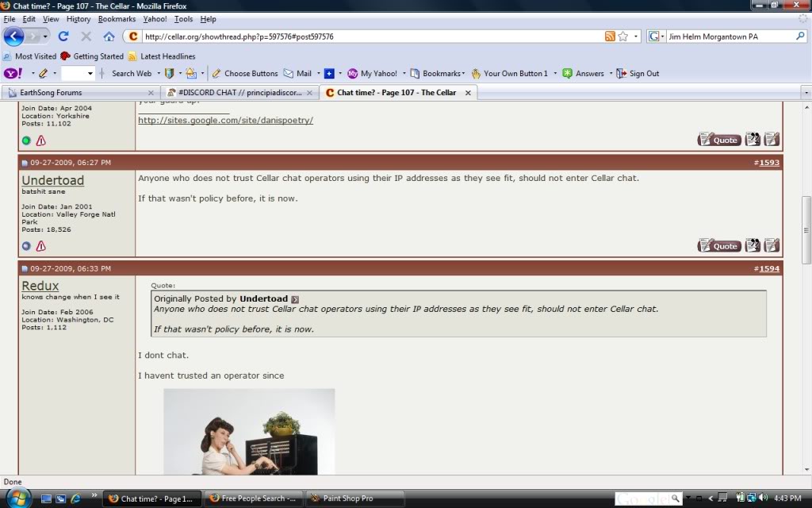Expand the search engine selector dropdown
Viewport: 812px width, 508px height.
pyautogui.click(x=662, y=37)
